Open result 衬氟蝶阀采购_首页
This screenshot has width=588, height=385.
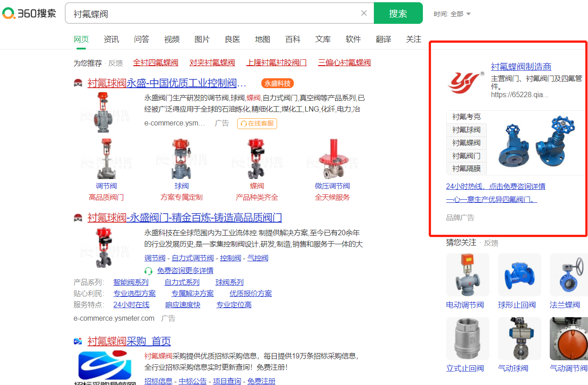tap(129, 341)
